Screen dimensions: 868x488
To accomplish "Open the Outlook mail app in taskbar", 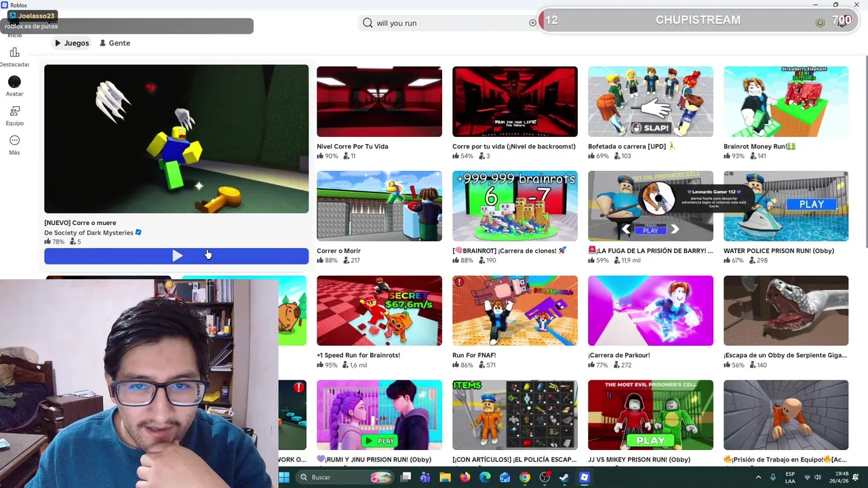I will tap(505, 477).
